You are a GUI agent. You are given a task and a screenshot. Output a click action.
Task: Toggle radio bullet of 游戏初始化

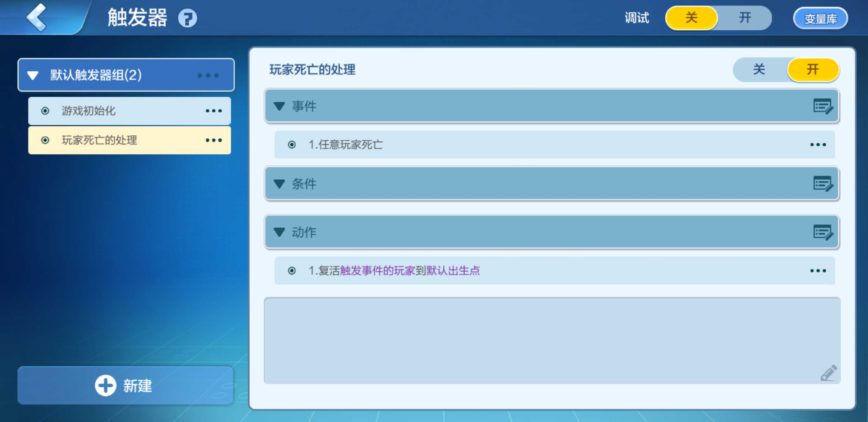click(45, 111)
